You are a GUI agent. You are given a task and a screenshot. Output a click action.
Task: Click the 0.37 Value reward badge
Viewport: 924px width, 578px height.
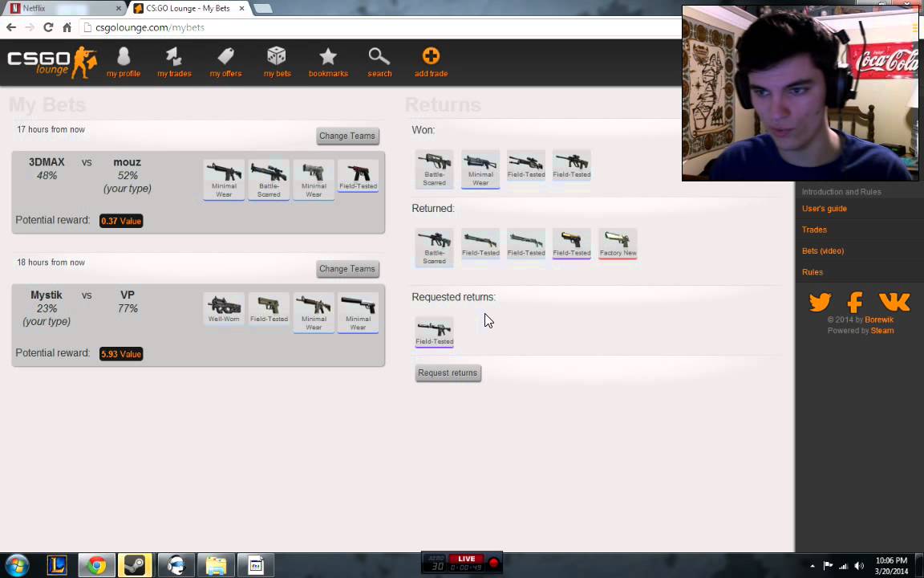pos(121,221)
